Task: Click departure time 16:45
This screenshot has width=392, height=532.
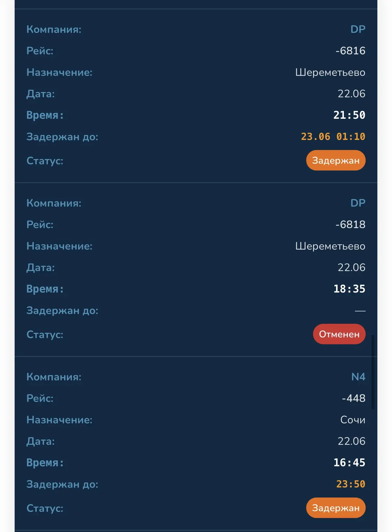Action: coord(349,463)
